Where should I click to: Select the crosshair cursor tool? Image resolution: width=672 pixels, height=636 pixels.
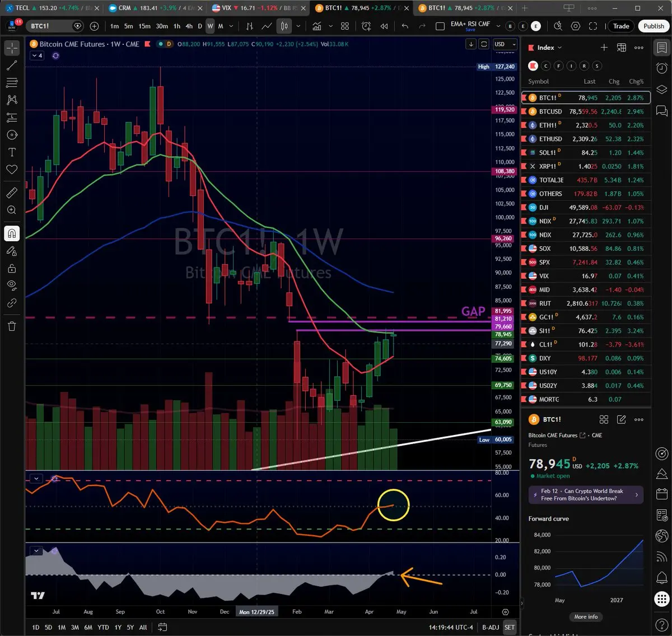point(12,48)
